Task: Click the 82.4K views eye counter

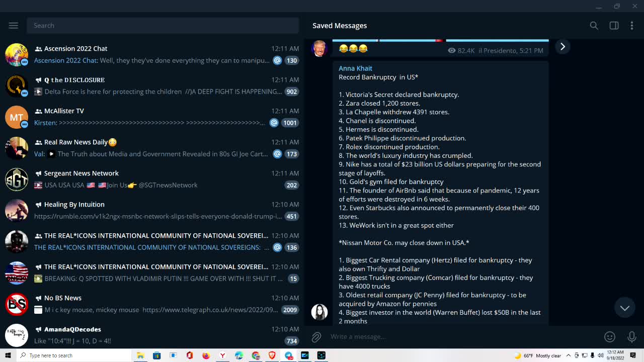Action: (x=461, y=50)
